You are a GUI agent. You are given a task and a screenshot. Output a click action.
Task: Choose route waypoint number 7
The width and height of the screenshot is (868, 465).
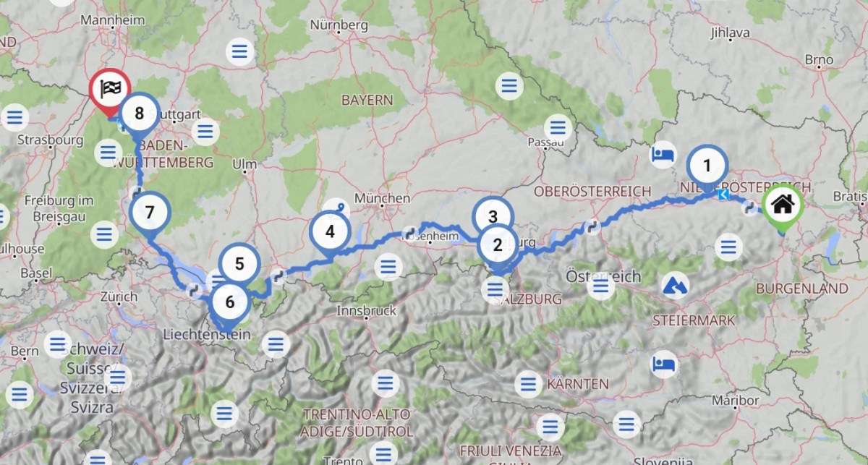(x=150, y=213)
